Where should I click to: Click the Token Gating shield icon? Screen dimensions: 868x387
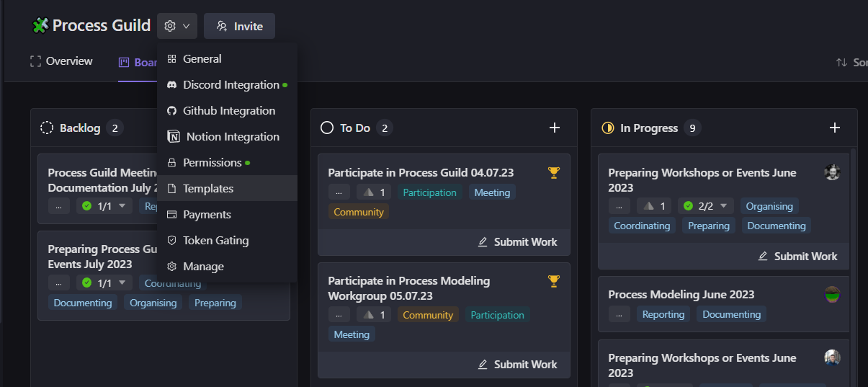point(171,241)
